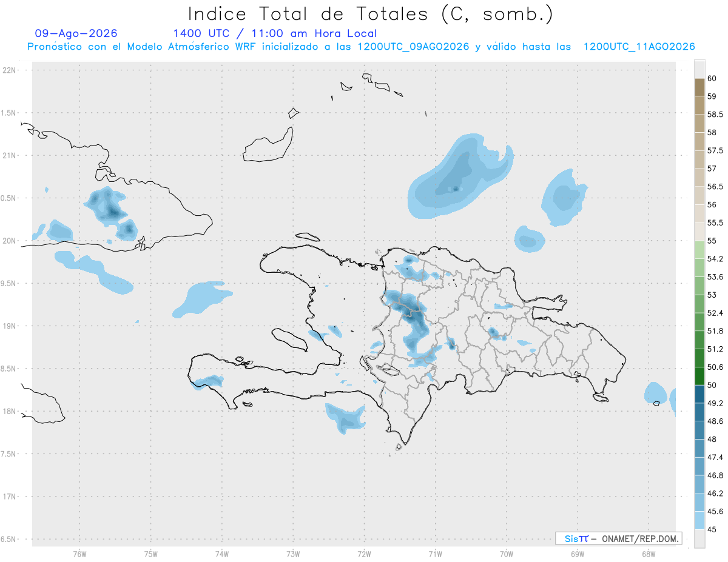
Task: Pick the darkest brown swatch between 59 and 60
Action: click(x=699, y=87)
